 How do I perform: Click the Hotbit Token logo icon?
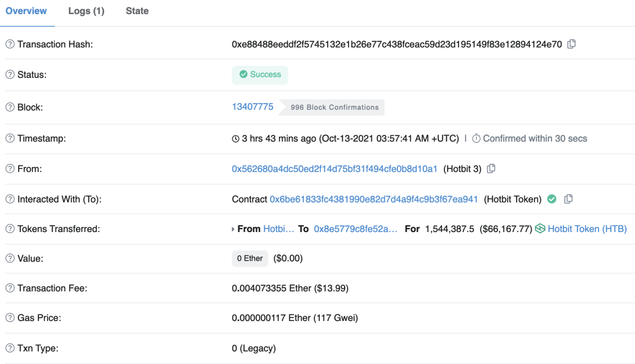(x=540, y=229)
